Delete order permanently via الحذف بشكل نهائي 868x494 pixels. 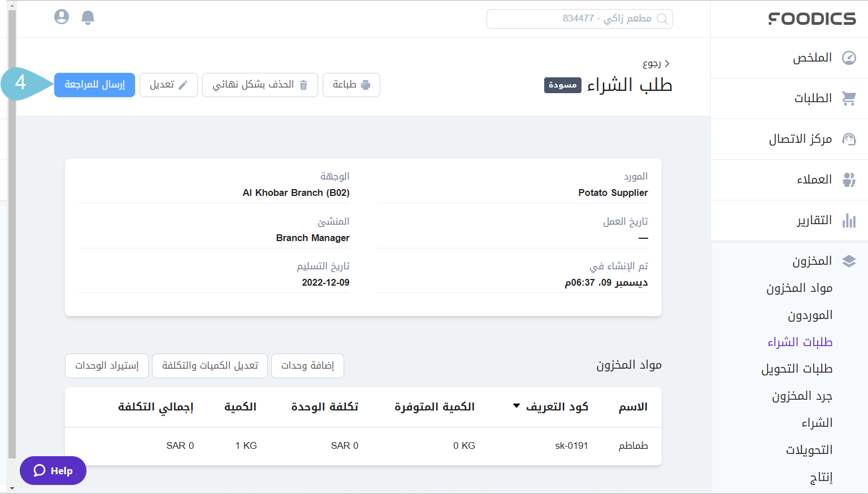pos(260,85)
